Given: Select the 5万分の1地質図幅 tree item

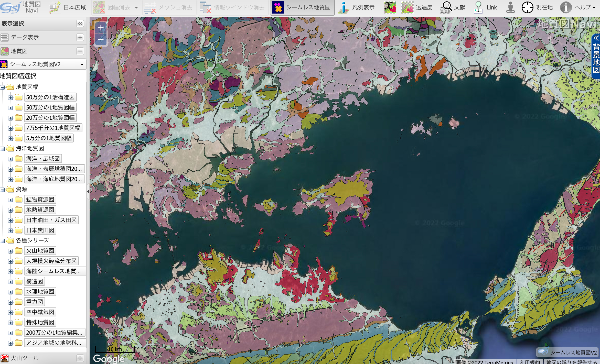Looking at the screenshot, I should coord(49,138).
